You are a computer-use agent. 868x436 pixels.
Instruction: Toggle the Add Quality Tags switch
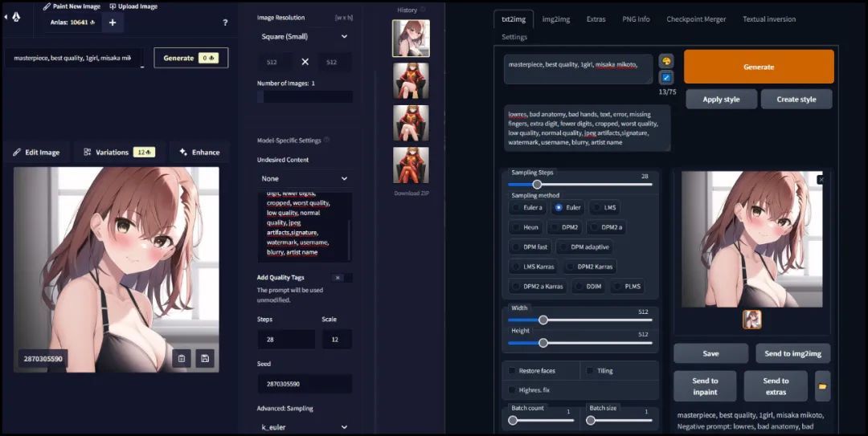coord(342,278)
